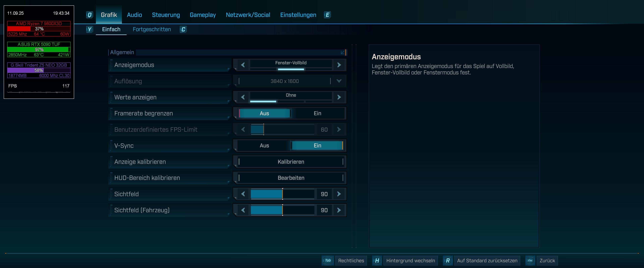The width and height of the screenshot is (644, 268).
Task: Open the Auflösung dropdown arrow
Action: [x=339, y=81]
